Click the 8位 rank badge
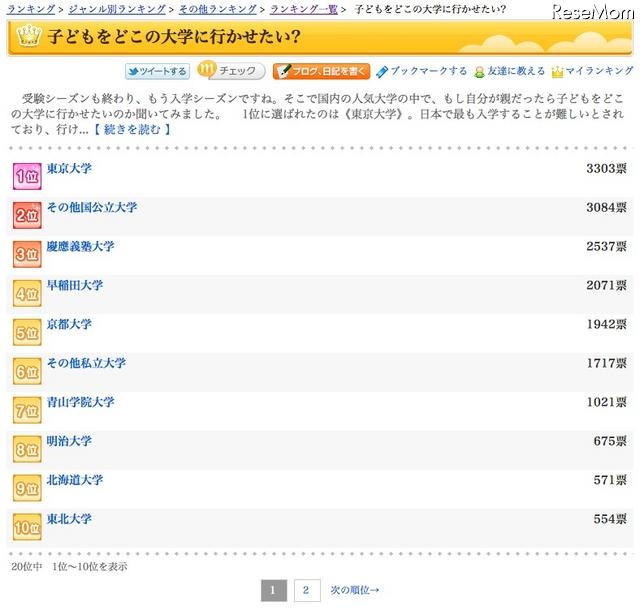Image resolution: width=640 pixels, height=615 pixels. pyautogui.click(x=27, y=449)
